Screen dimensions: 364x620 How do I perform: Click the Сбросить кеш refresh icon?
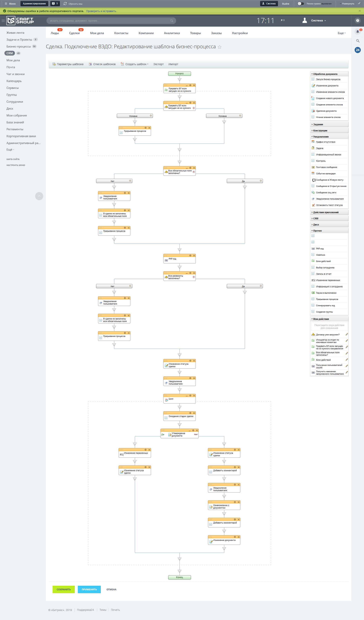[65, 4]
